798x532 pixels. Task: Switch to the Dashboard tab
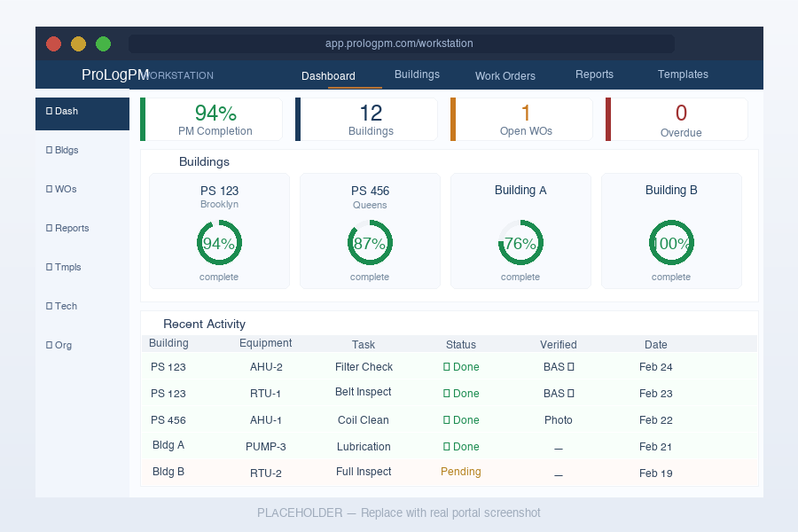pyautogui.click(x=328, y=76)
